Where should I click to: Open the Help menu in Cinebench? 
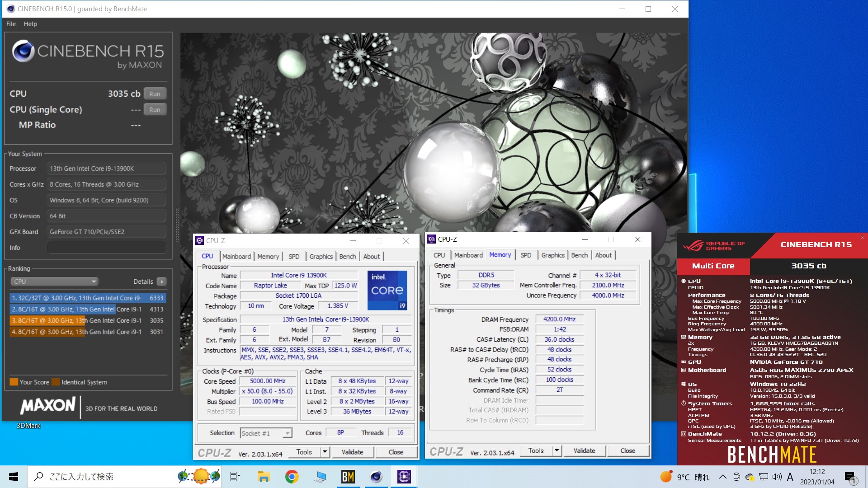point(30,24)
